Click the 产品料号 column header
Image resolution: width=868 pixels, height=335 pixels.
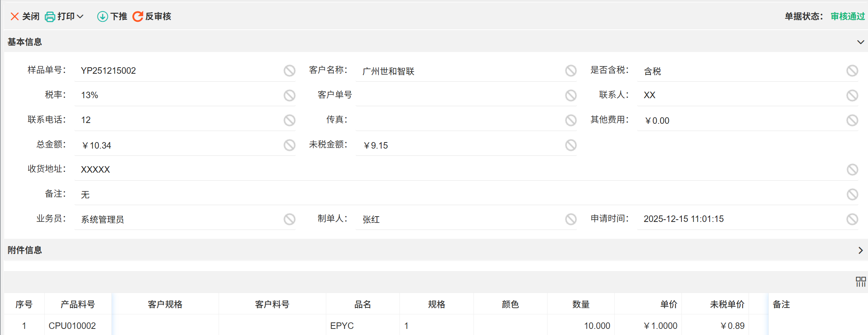pos(78,304)
